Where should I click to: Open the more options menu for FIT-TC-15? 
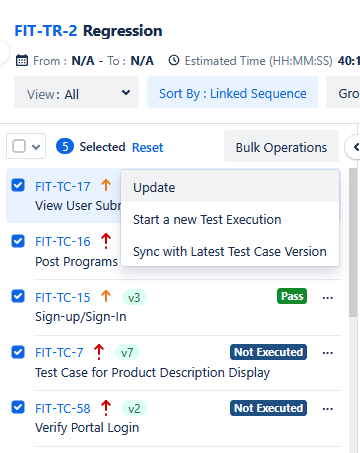pos(328,298)
